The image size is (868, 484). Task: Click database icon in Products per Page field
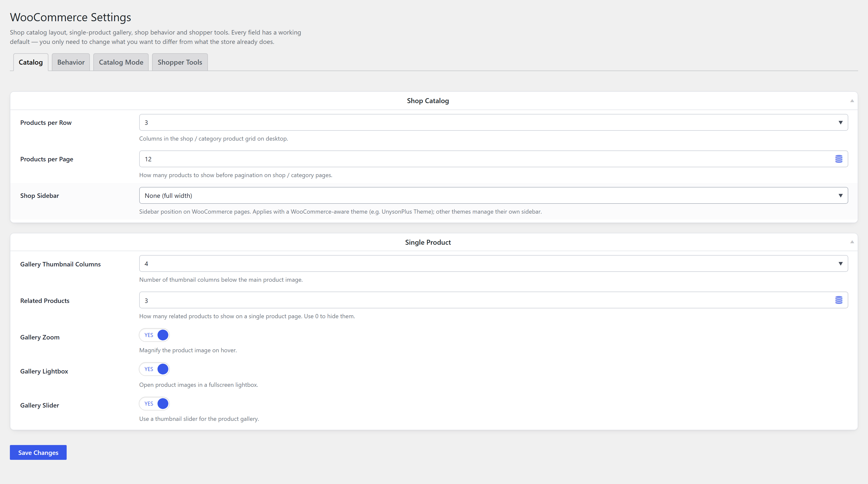tap(839, 159)
